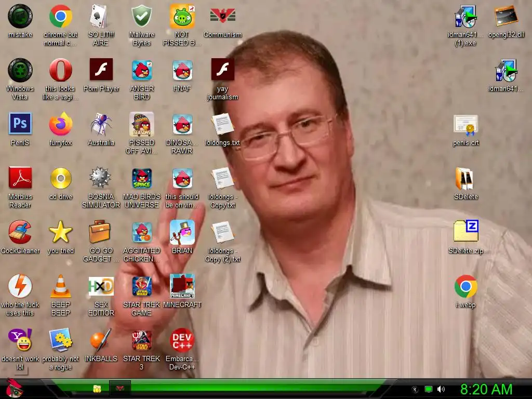Open the Communism desktop icon
Screen dimensions: 532x399
pyautogui.click(x=222, y=16)
